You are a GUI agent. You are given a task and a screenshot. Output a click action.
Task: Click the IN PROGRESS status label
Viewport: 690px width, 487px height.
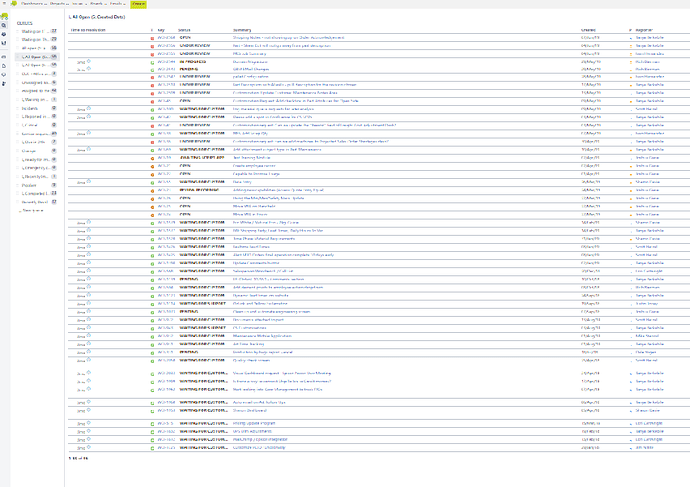pos(193,62)
